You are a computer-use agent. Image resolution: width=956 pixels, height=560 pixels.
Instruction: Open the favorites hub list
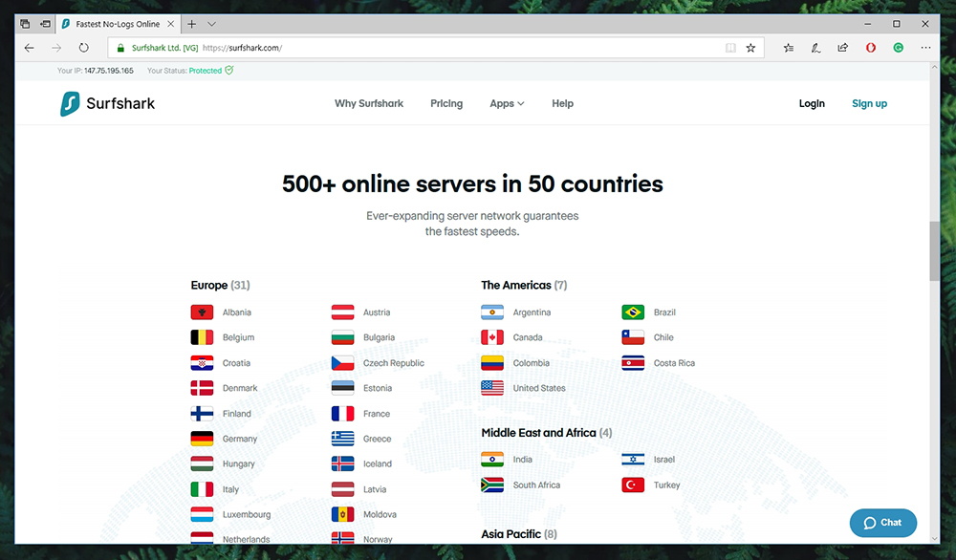789,48
